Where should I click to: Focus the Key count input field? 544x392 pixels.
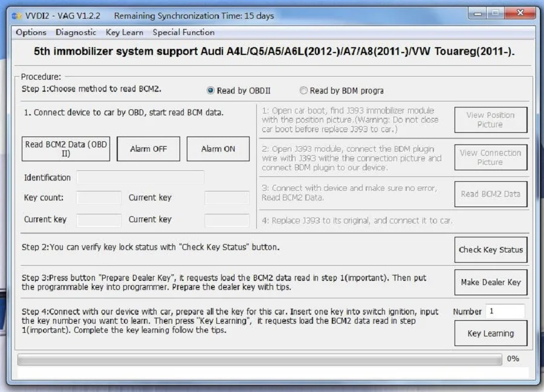pyautogui.click(x=99, y=198)
